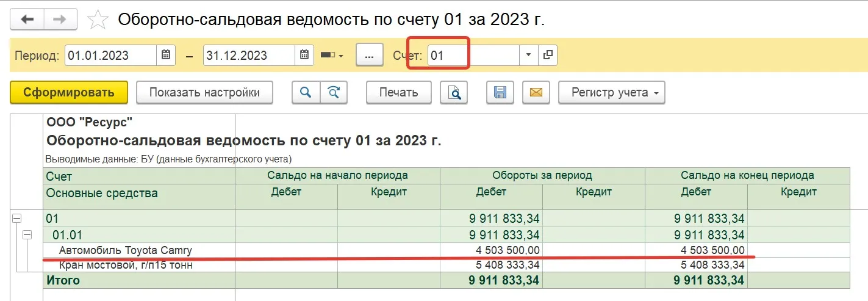This screenshot has height=301, width=868.
Task: Open the Счет field dropdown arrow
Action: point(528,55)
